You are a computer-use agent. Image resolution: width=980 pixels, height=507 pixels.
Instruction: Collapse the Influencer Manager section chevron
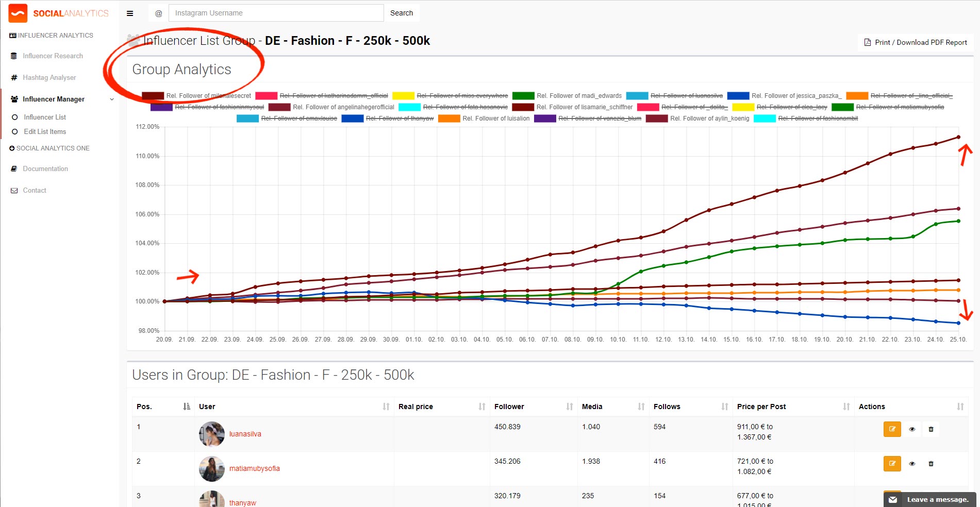[111, 99]
